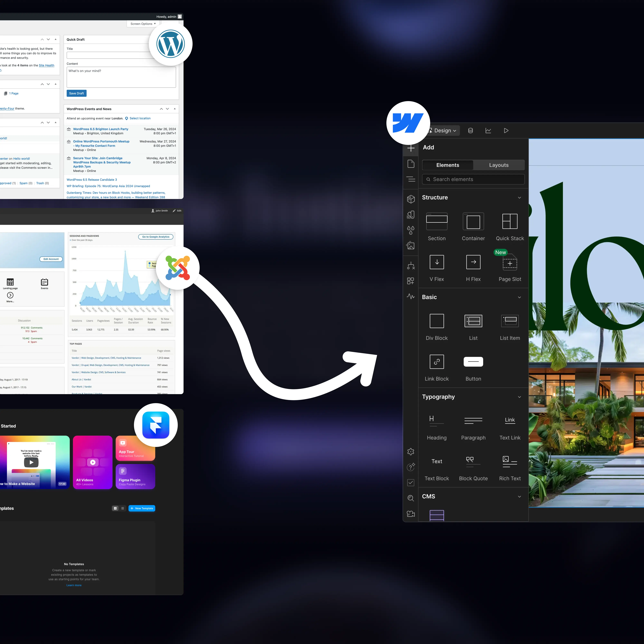Add a Container element
This screenshot has height=644, width=644.
click(473, 227)
